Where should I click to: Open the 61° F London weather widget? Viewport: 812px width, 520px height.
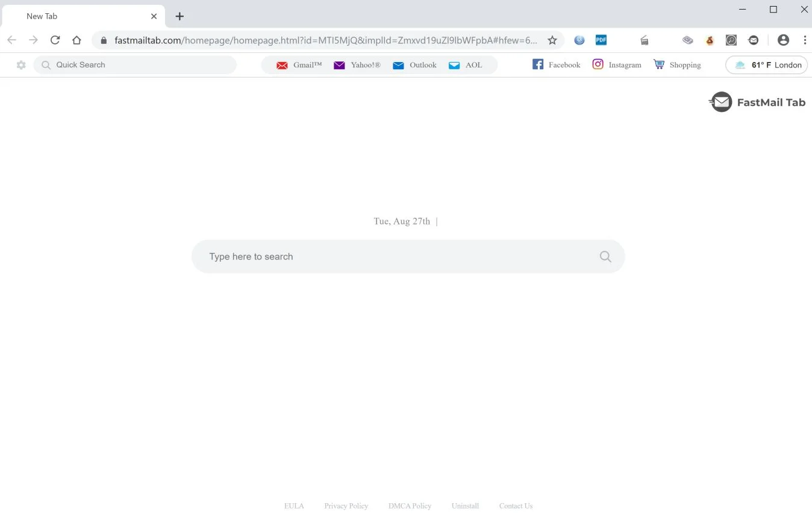[766, 65]
